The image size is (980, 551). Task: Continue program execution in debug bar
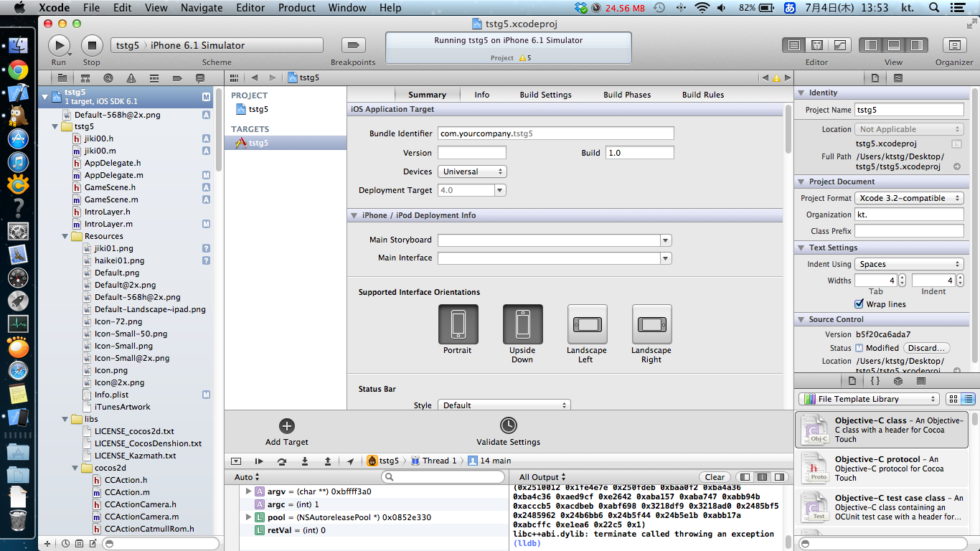tap(259, 461)
